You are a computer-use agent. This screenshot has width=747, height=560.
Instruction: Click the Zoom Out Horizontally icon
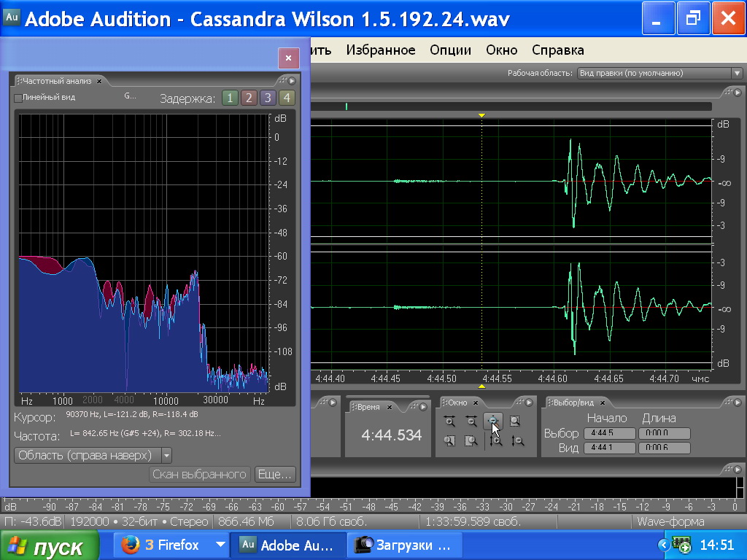(x=471, y=421)
